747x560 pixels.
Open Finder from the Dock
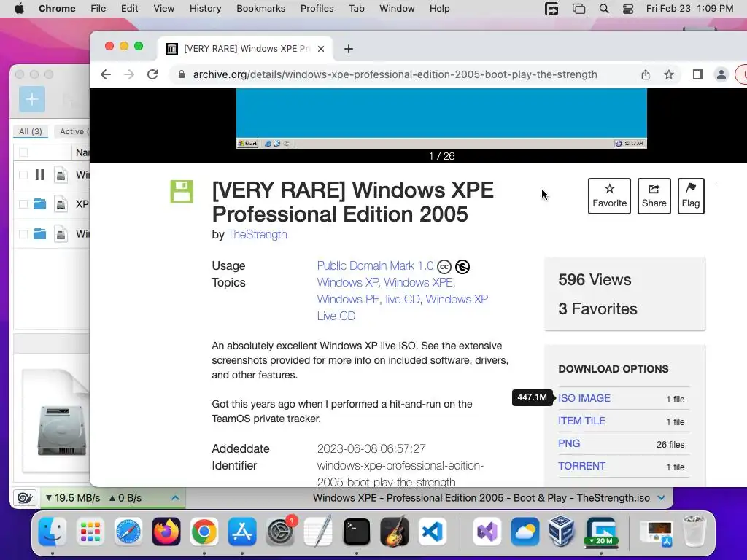coord(52,532)
